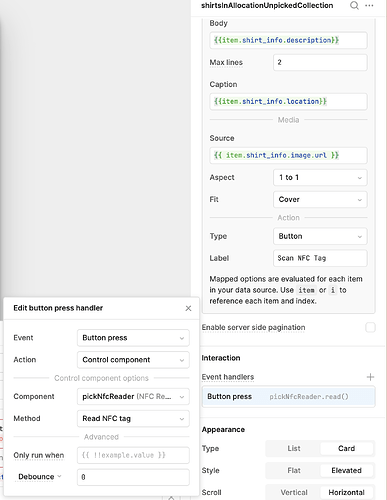Choose Elevated style
This screenshot has width=387, height=500.
point(347,470)
